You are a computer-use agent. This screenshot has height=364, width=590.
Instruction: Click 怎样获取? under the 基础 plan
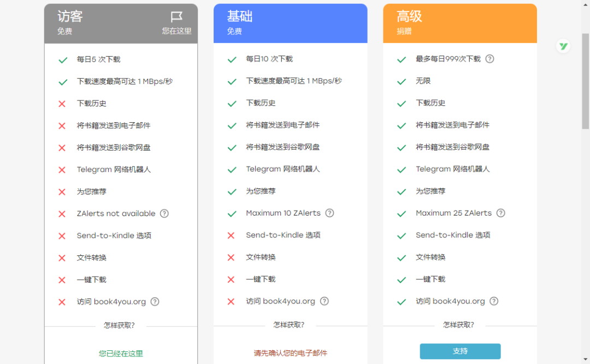(x=288, y=325)
